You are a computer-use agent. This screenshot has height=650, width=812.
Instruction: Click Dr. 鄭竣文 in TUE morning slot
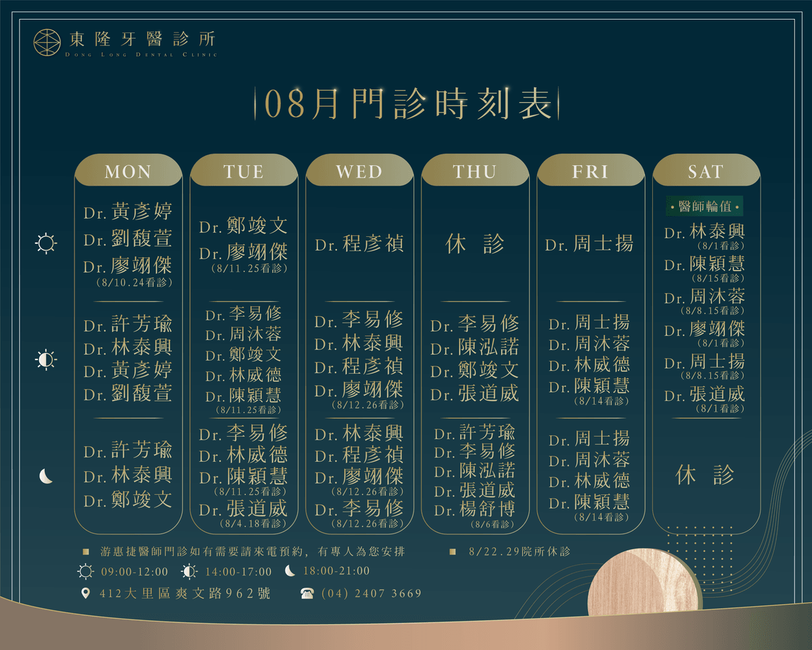click(x=244, y=225)
